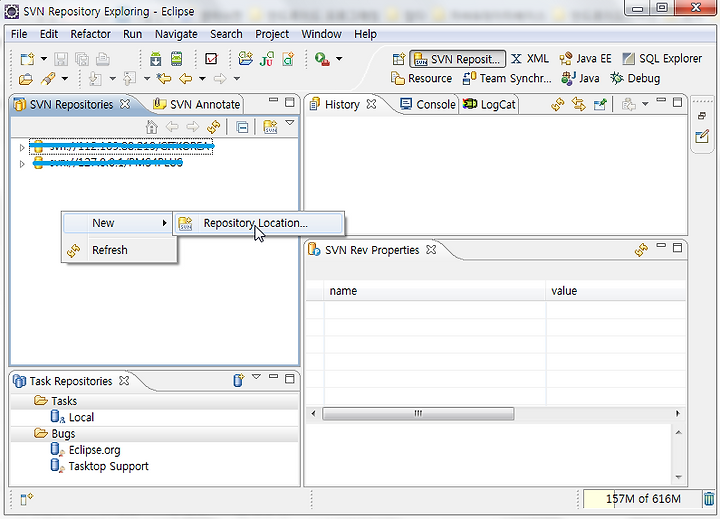Click the search flashlight toolbar icon
Viewport: 720px width, 519px height.
[x=48, y=79]
